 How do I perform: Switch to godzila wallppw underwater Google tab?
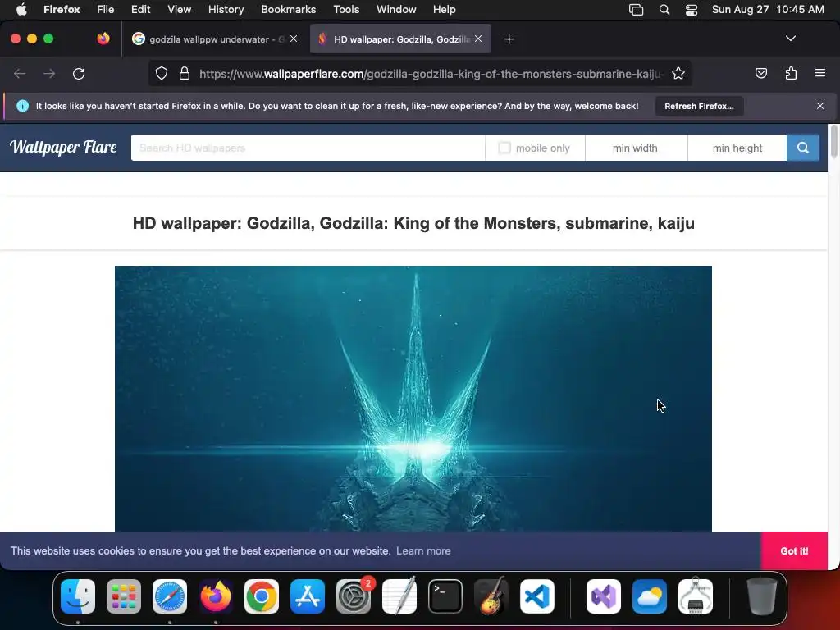click(x=214, y=39)
